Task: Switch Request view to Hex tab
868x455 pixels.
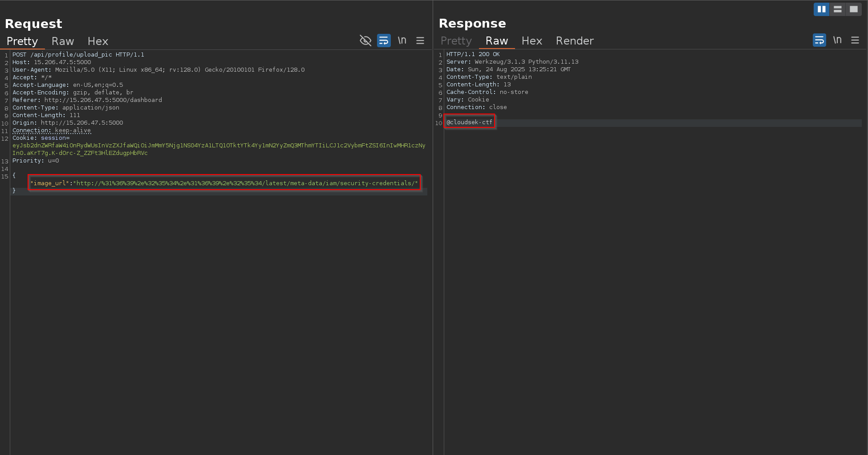Action: coord(98,41)
